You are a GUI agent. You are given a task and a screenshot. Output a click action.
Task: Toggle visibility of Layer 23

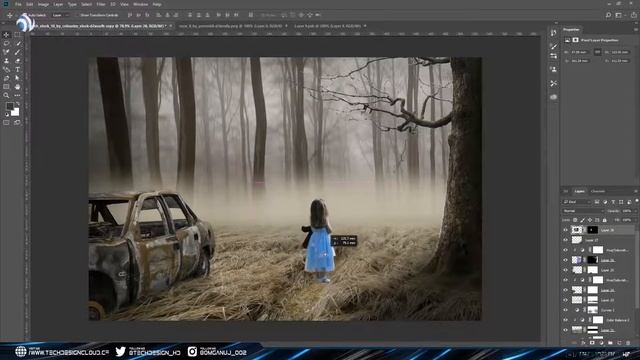click(565, 300)
